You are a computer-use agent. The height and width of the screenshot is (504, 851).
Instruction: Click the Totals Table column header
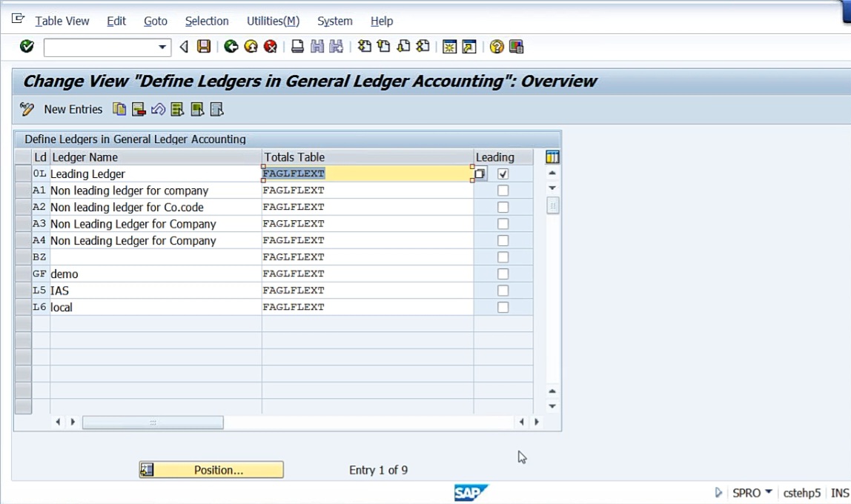(368, 157)
